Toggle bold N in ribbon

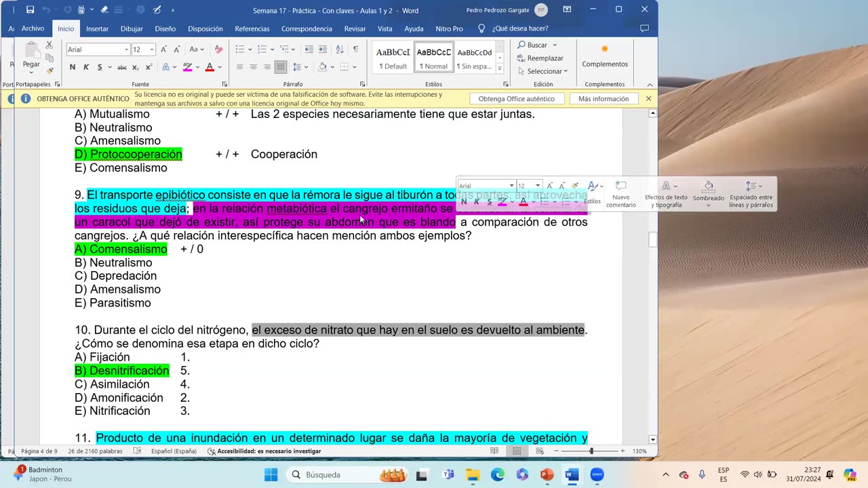[73, 67]
